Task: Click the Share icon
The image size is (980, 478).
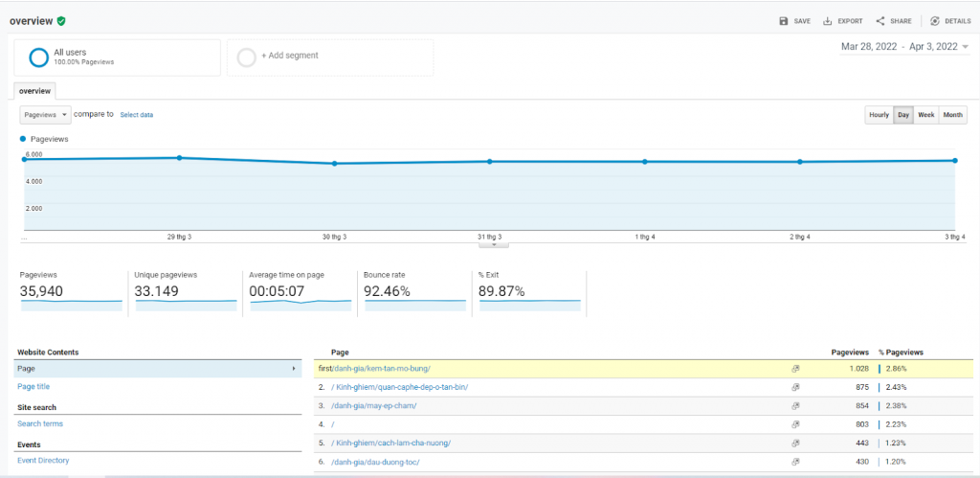Action: point(880,21)
